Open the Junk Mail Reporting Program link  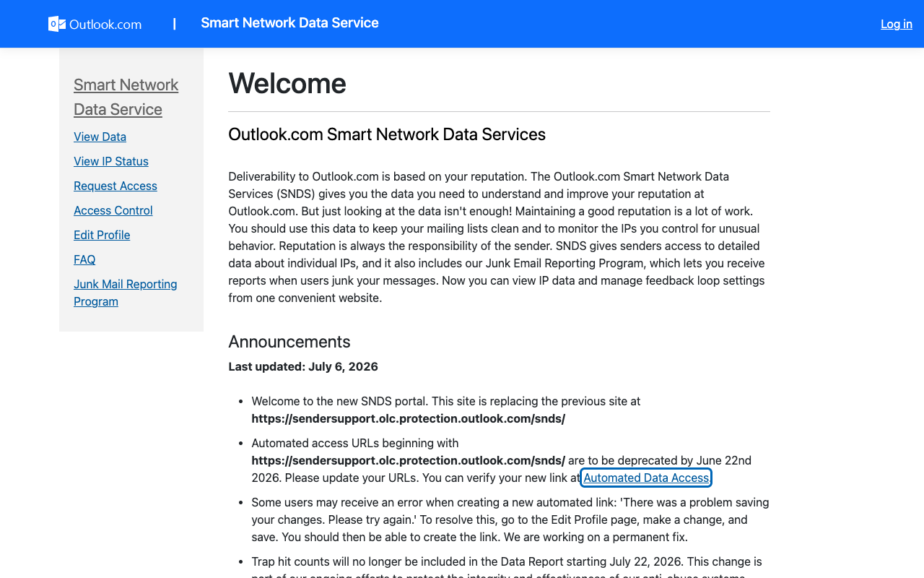click(126, 293)
